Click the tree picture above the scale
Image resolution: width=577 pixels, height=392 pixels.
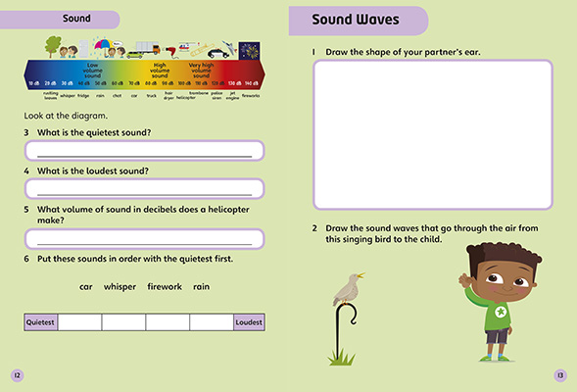point(53,47)
